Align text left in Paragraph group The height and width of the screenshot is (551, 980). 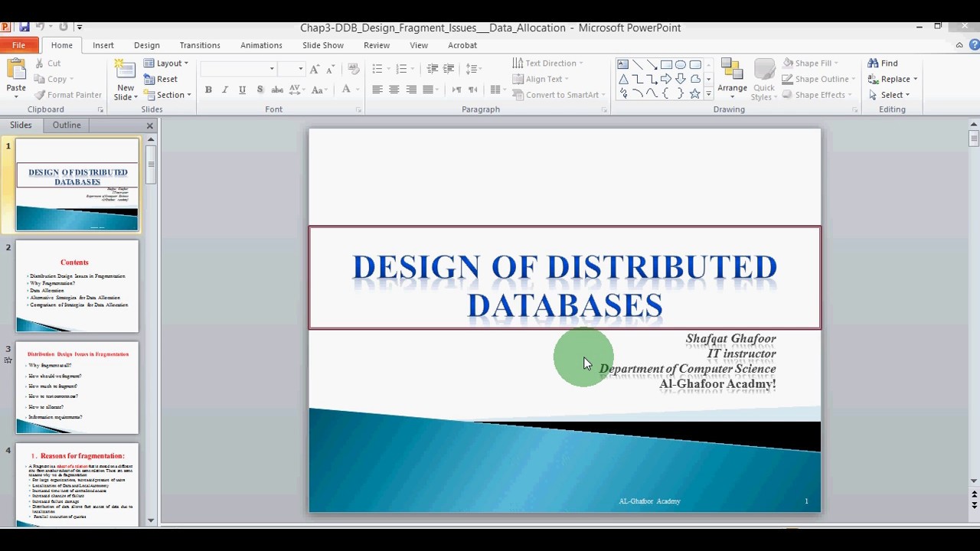377,90
